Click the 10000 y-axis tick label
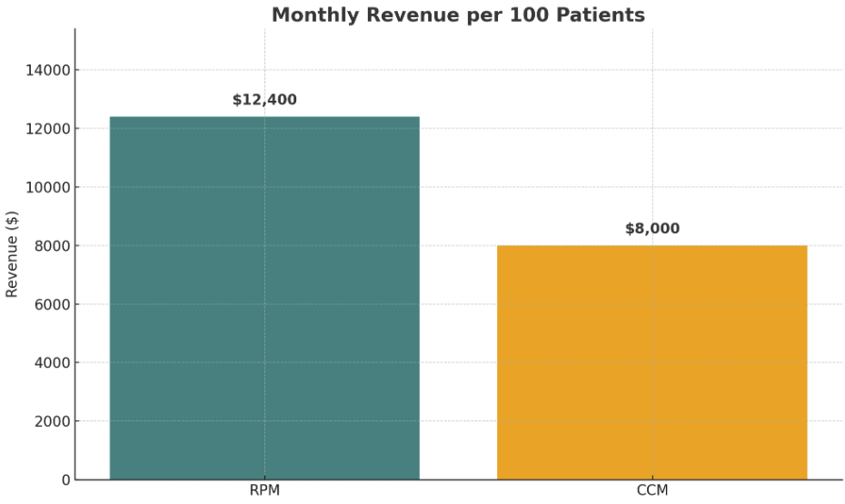The image size is (845, 504). 48,187
